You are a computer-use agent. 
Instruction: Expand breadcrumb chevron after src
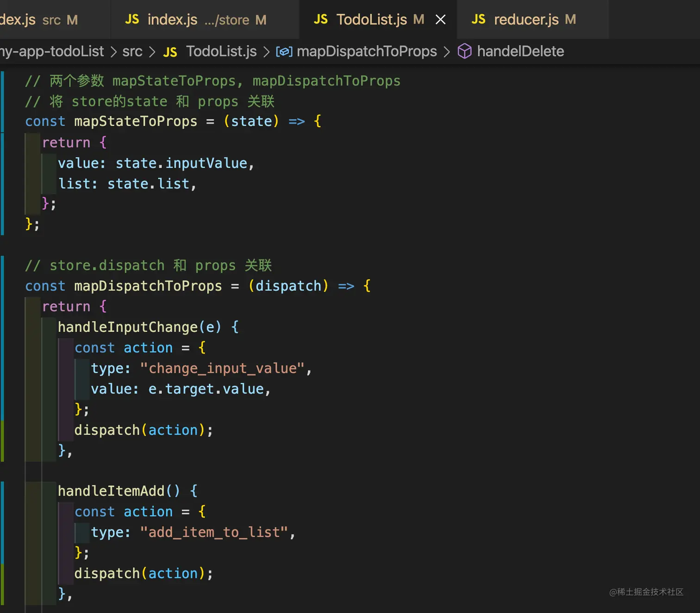click(152, 51)
